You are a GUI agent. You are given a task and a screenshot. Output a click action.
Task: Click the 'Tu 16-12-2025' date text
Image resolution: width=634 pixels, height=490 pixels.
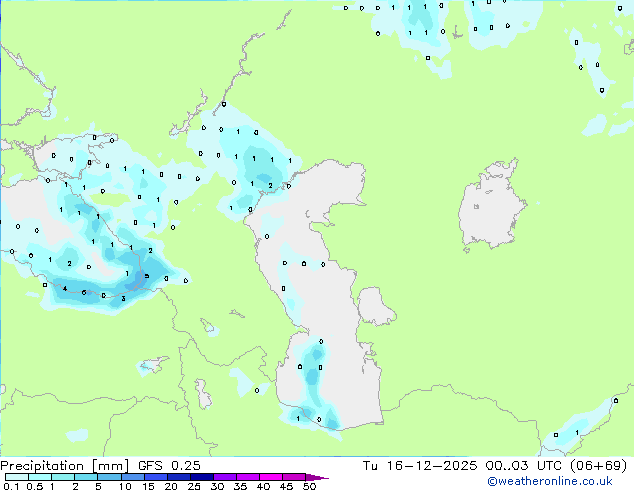pos(420,466)
